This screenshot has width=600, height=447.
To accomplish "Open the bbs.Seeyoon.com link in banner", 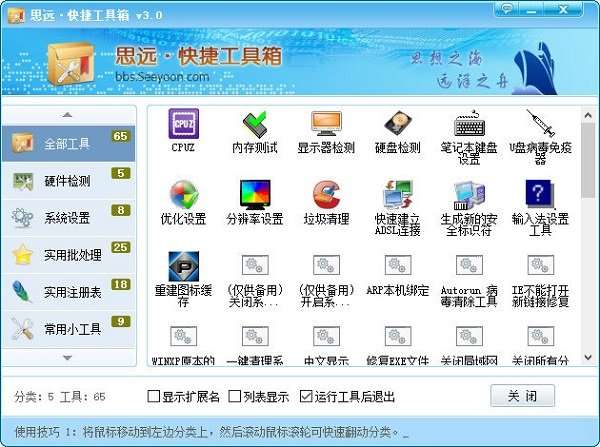I will [x=162, y=77].
